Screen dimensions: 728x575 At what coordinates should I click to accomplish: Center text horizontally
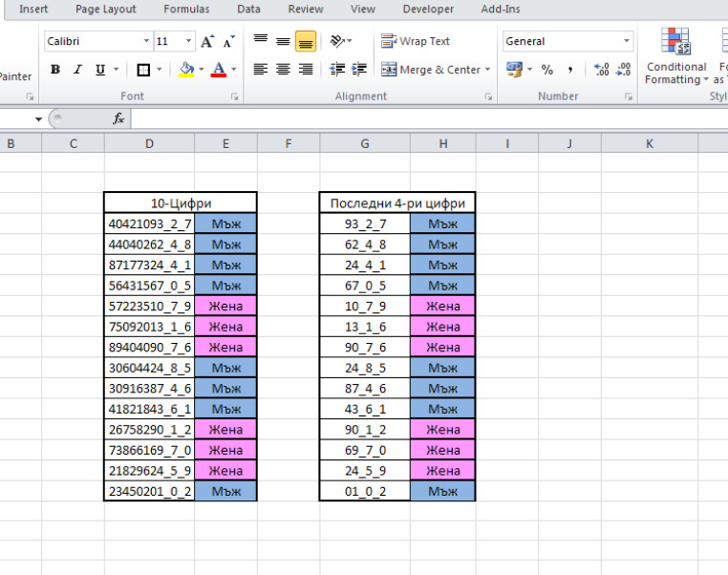point(283,70)
